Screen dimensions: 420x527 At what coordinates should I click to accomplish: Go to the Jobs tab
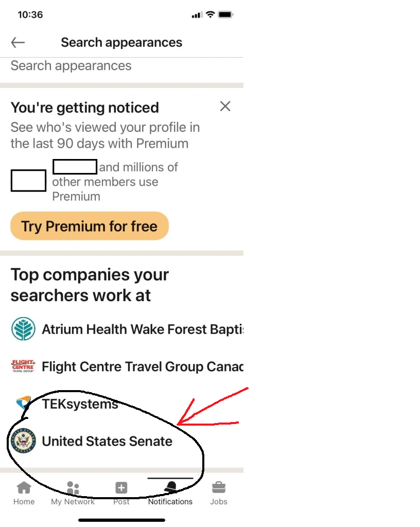[x=219, y=493]
